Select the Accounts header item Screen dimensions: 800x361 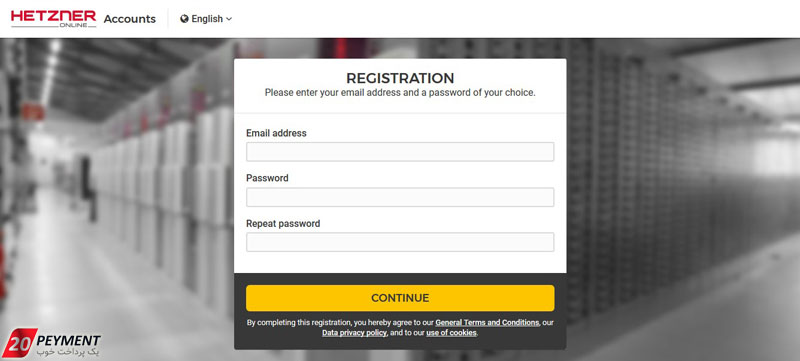[130, 19]
